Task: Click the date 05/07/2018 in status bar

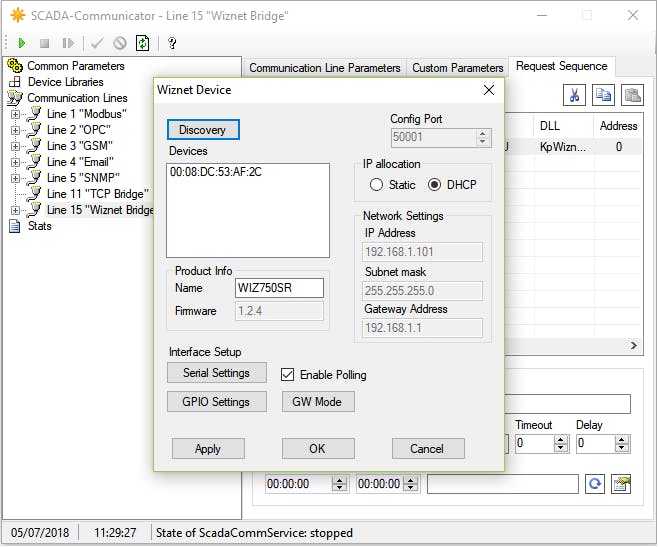Action: 40,533
